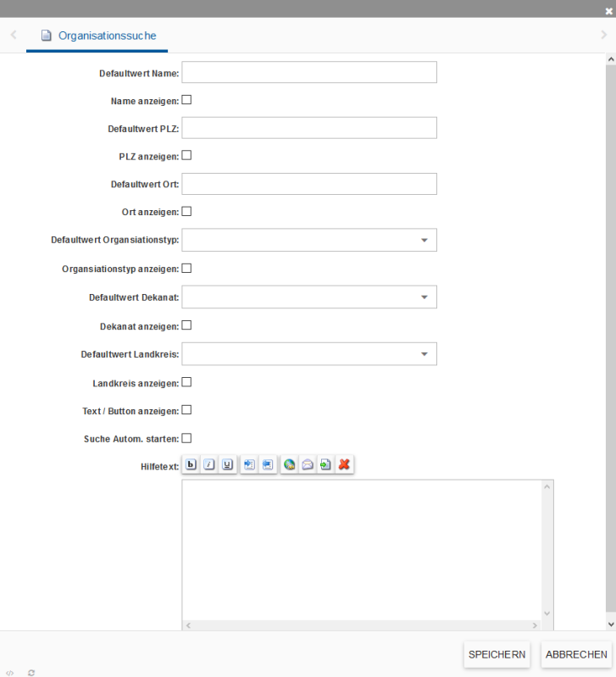Click the bold formatting icon
Screen dimensions: 616x677
pyautogui.click(x=191, y=464)
